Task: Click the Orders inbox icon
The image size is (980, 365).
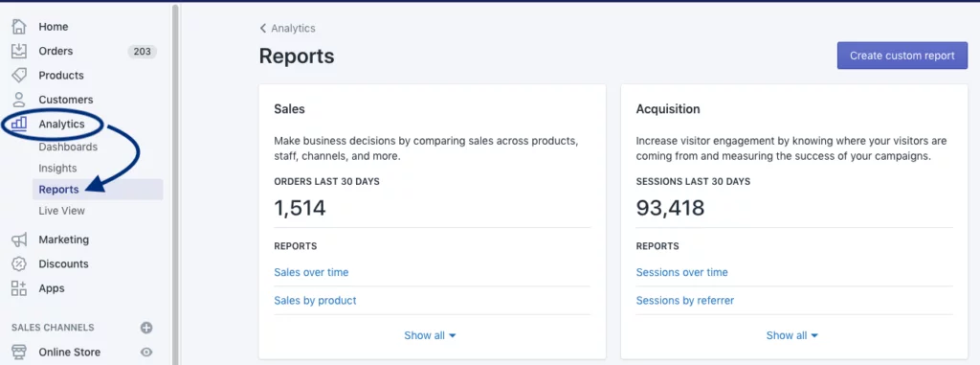Action: (x=19, y=51)
